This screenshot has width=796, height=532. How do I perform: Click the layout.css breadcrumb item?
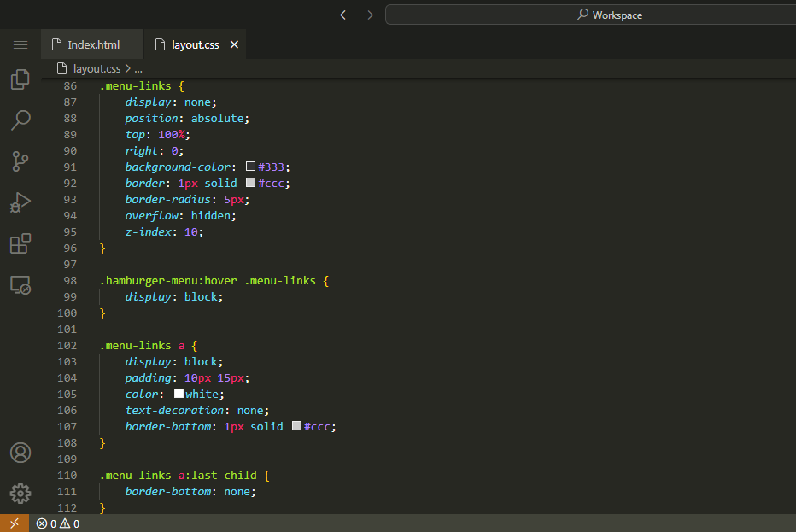96,68
